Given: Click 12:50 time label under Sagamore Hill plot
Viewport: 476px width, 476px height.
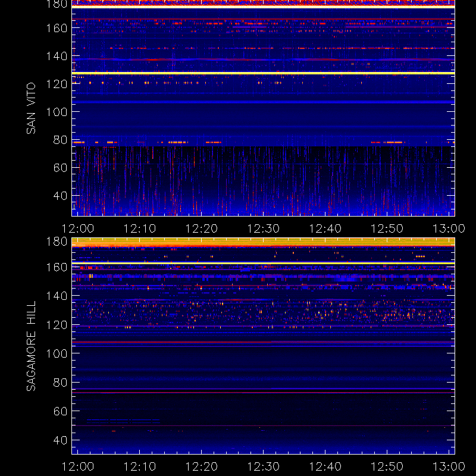Looking at the screenshot, I should tap(387, 466).
